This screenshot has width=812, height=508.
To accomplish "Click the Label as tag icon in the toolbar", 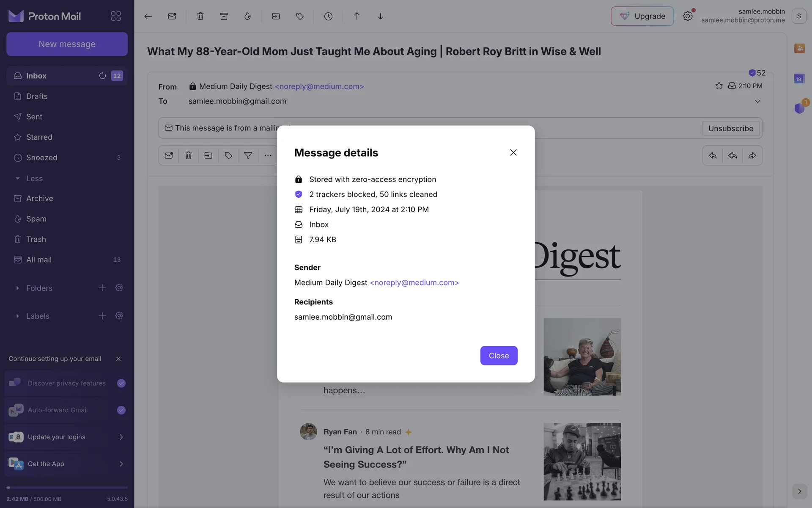I will tap(300, 16).
